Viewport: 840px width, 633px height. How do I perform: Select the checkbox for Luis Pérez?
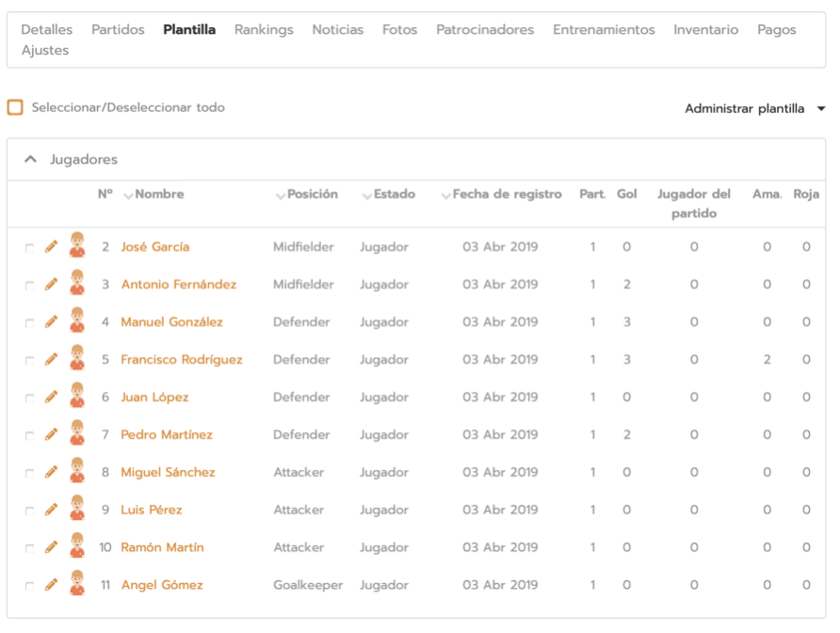click(x=29, y=511)
